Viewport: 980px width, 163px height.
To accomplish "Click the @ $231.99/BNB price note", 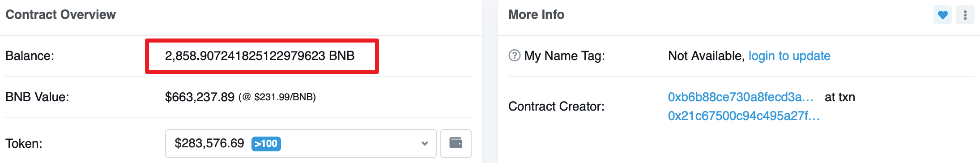I will point(277,97).
